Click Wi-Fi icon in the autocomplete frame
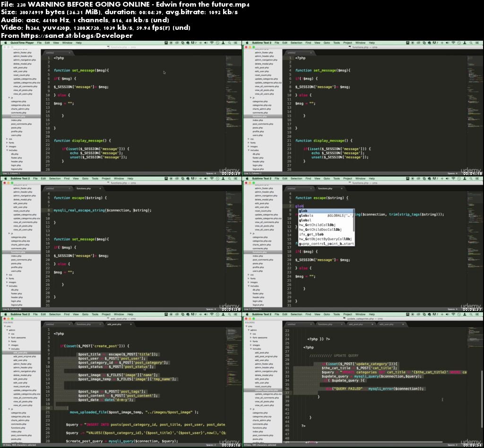Screen dimensions: 484x448 click(453, 178)
